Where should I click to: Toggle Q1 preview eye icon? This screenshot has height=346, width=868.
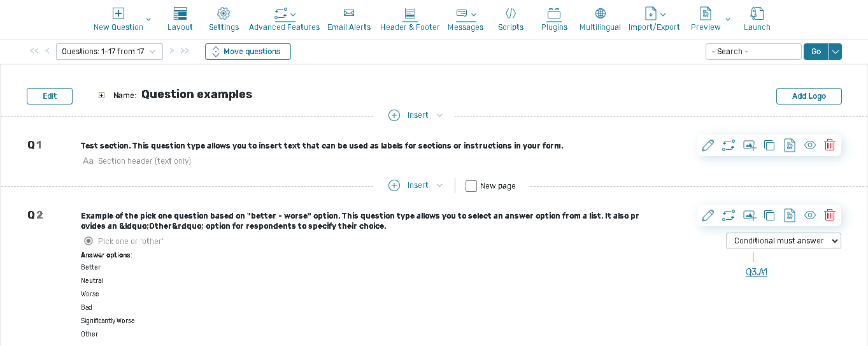point(809,145)
